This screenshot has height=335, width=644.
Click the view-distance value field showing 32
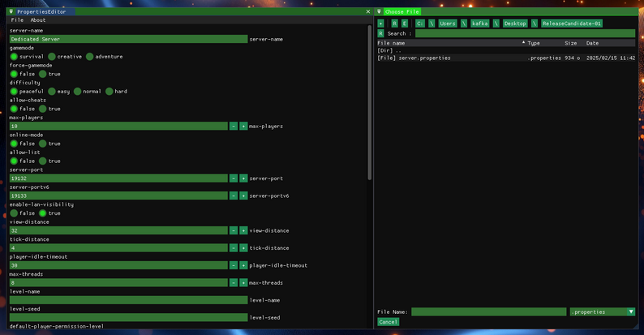[x=118, y=230]
